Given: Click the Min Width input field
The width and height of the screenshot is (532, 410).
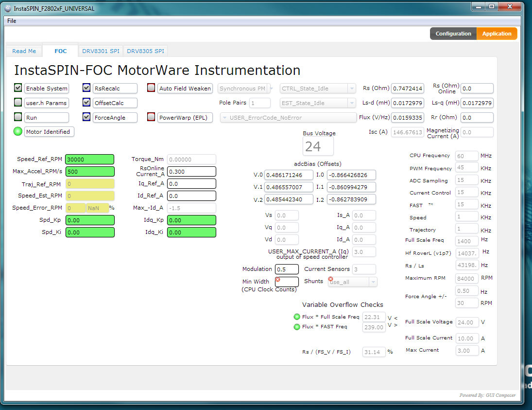Looking at the screenshot, I should [287, 282].
